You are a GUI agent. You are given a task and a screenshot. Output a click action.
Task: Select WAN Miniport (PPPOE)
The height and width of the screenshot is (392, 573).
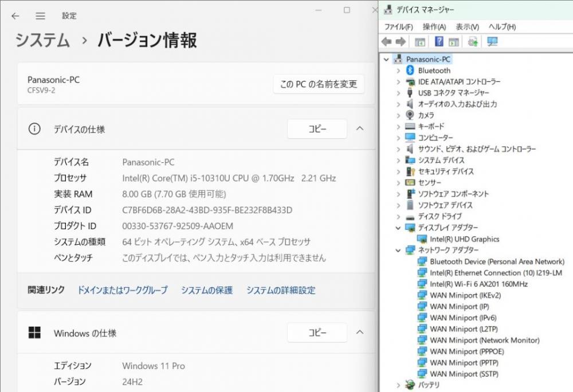coord(466,351)
